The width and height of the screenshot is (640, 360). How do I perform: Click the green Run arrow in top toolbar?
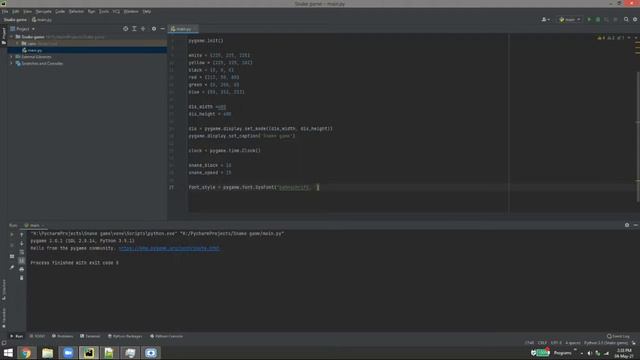coord(589,19)
